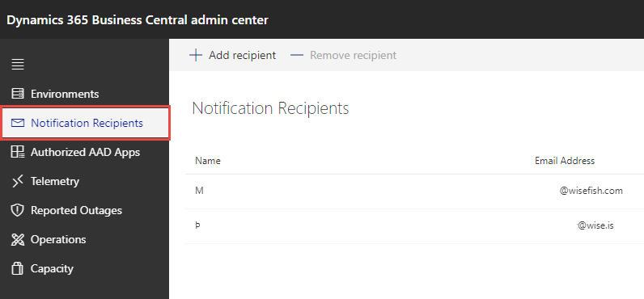Sort by the Name column header
Image resolution: width=644 pixels, height=299 pixels.
(208, 161)
